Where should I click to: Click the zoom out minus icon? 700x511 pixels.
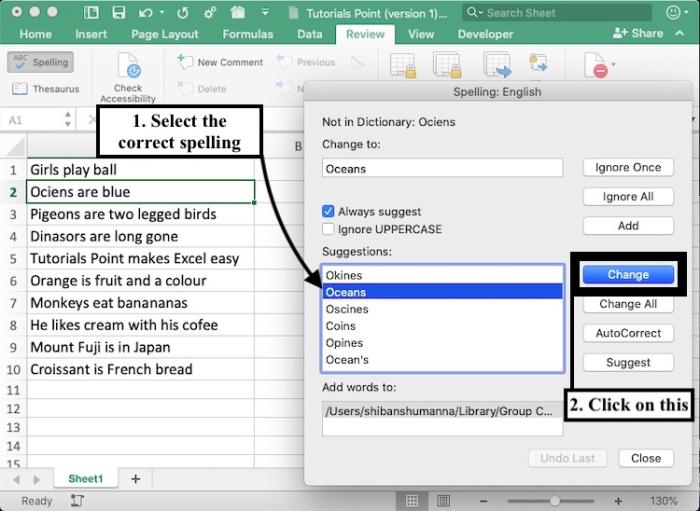pos(483,501)
